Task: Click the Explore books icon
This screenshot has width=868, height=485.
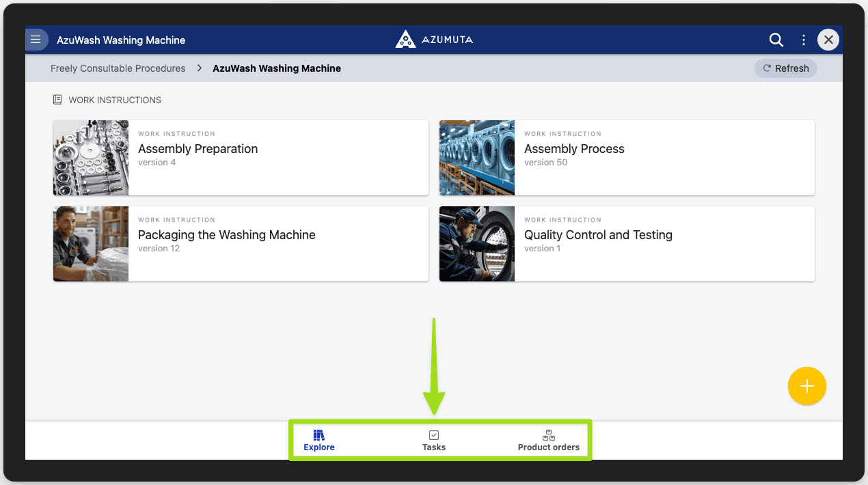Action: click(318, 435)
